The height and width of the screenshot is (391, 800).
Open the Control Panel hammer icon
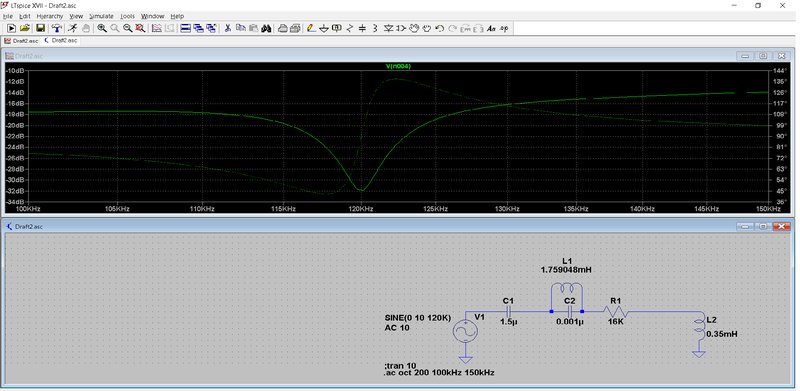coord(57,28)
